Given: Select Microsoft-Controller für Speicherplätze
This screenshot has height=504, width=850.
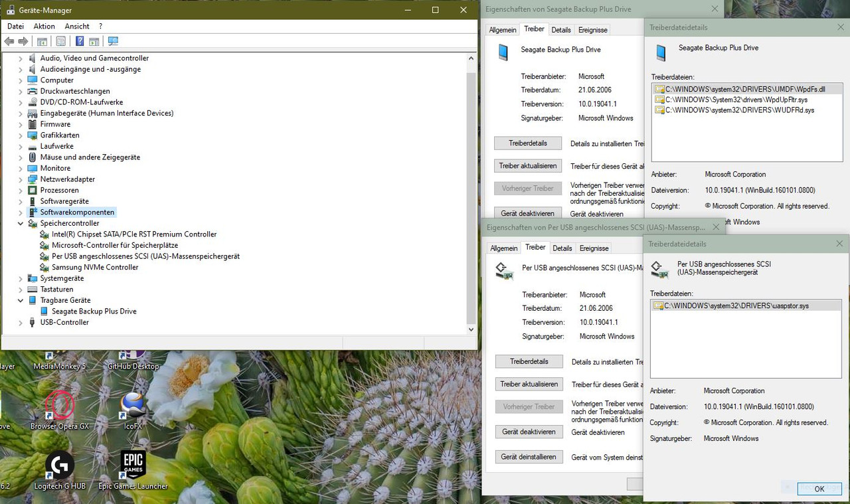Looking at the screenshot, I should click(x=115, y=245).
